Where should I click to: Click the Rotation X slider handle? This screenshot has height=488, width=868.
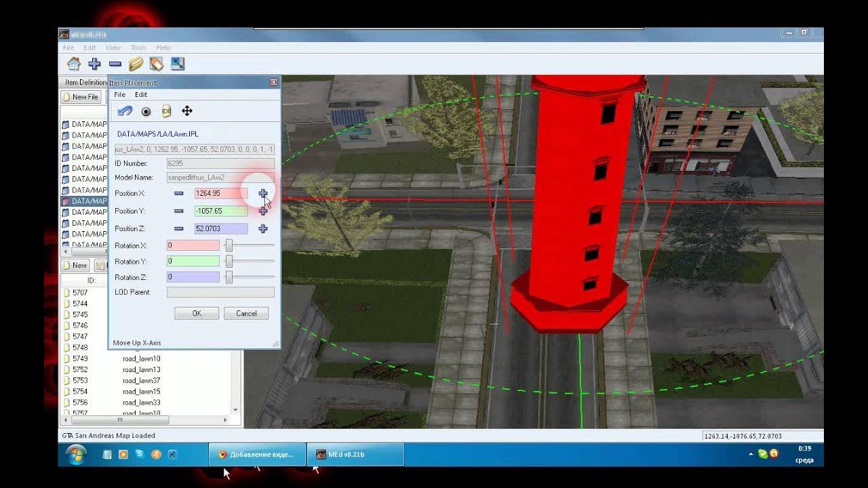coord(229,245)
